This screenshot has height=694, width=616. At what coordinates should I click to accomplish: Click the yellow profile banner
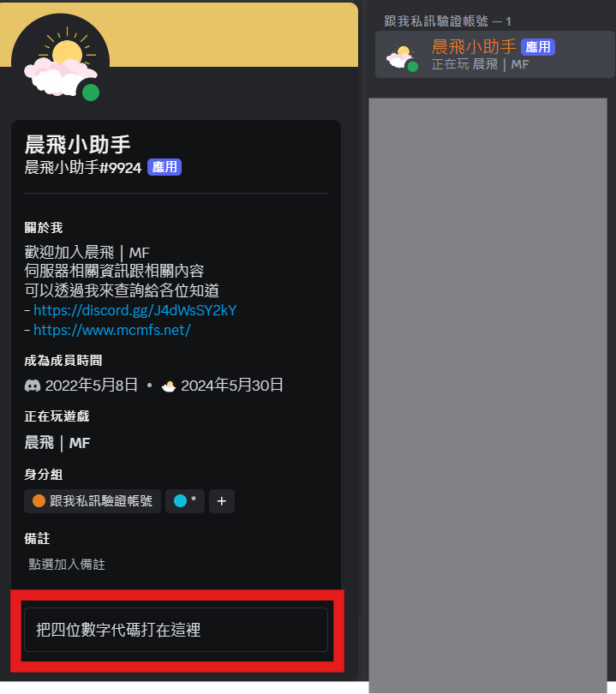click(x=232, y=35)
